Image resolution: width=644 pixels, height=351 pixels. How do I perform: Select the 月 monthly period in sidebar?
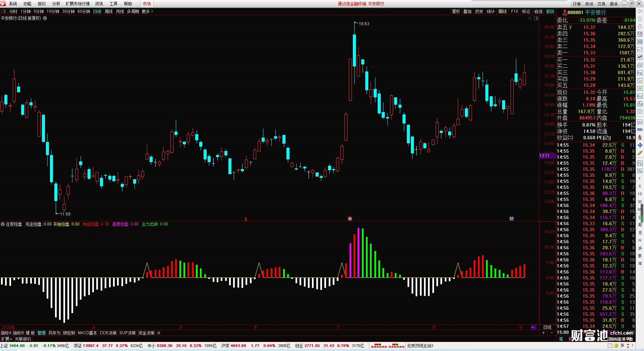(640, 233)
